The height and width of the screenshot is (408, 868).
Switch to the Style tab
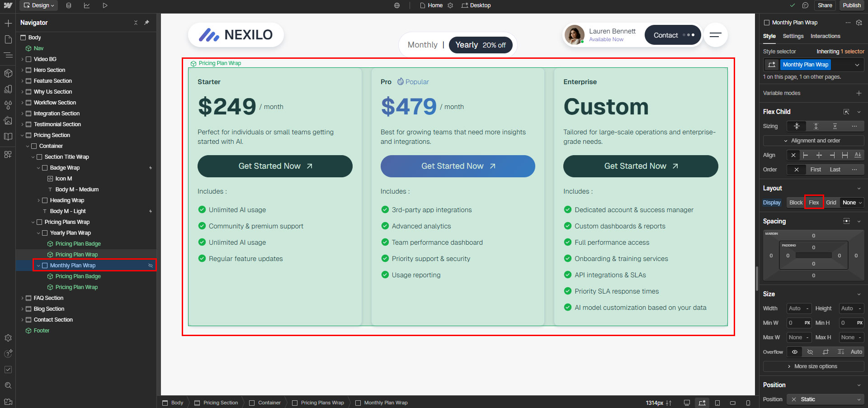click(769, 36)
